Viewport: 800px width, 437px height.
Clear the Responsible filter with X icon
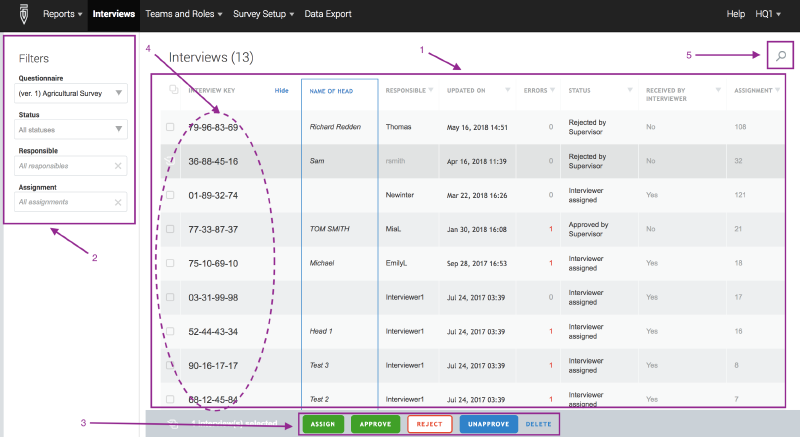(x=118, y=166)
